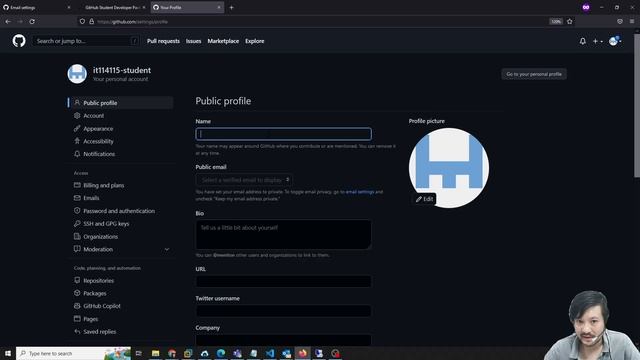Focus the Bio text area
This screenshot has height=360, width=640.
[284, 235]
